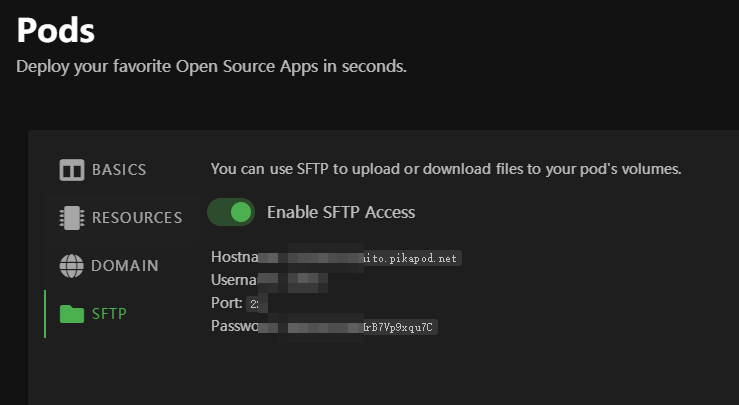Click the Domain globe icon

pos(72,266)
